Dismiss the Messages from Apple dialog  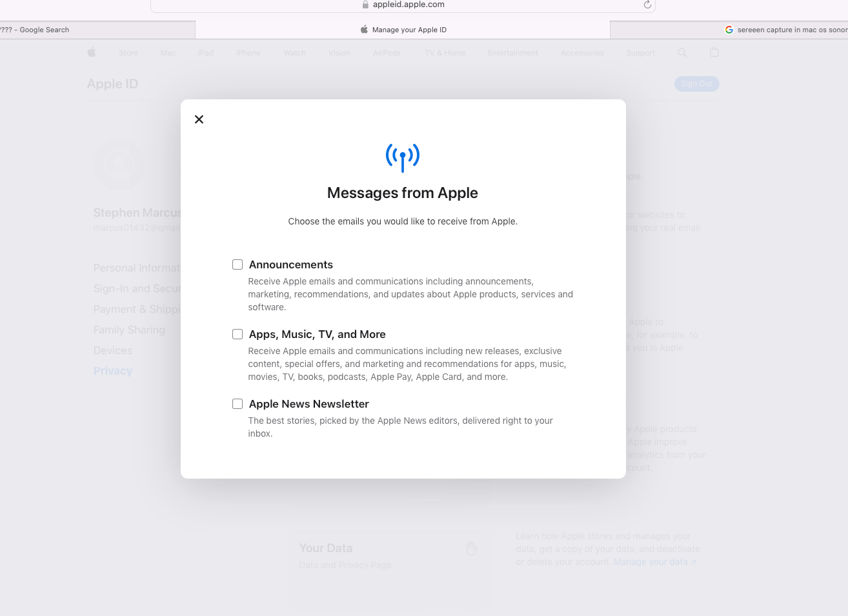click(199, 119)
